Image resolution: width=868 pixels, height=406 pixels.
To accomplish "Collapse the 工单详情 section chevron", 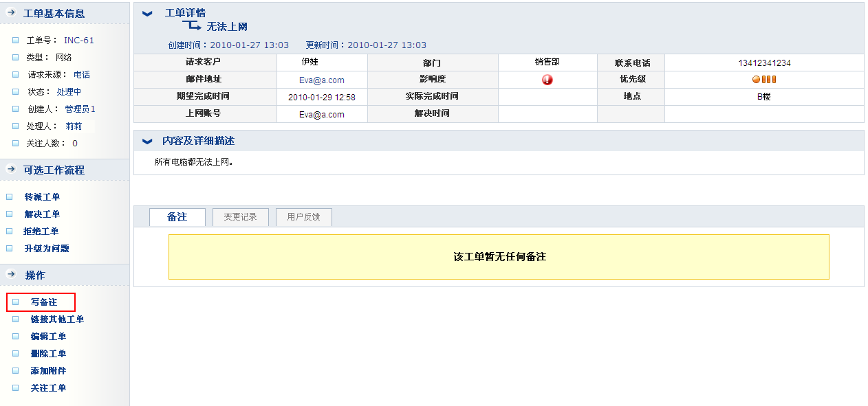I will [147, 13].
